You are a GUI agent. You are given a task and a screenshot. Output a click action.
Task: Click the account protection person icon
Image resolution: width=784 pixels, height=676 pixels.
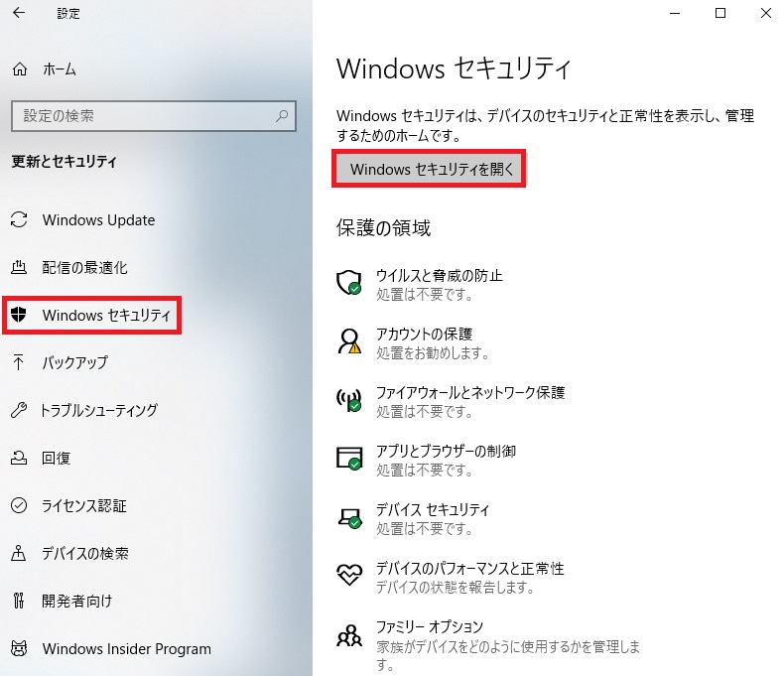tap(349, 341)
